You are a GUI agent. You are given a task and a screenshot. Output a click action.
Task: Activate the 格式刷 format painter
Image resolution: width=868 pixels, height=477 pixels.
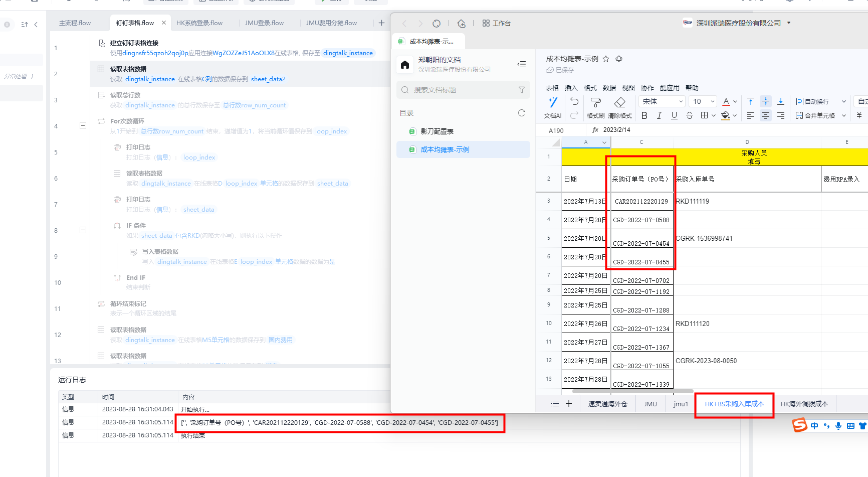[595, 108]
